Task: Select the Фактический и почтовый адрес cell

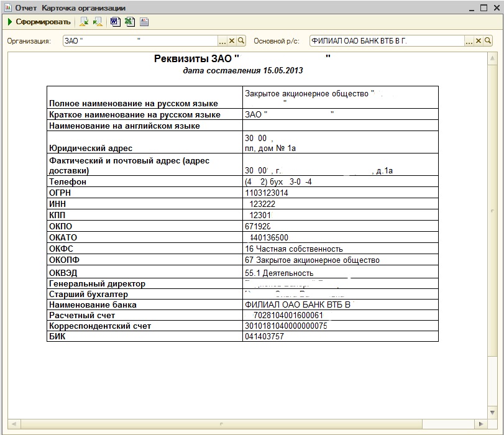Action: coord(145,165)
